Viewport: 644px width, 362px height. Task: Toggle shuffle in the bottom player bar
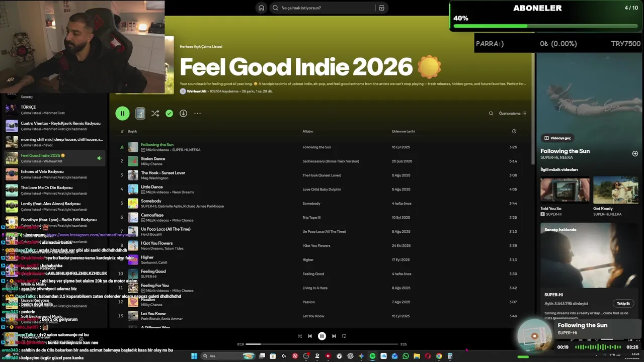point(300,336)
